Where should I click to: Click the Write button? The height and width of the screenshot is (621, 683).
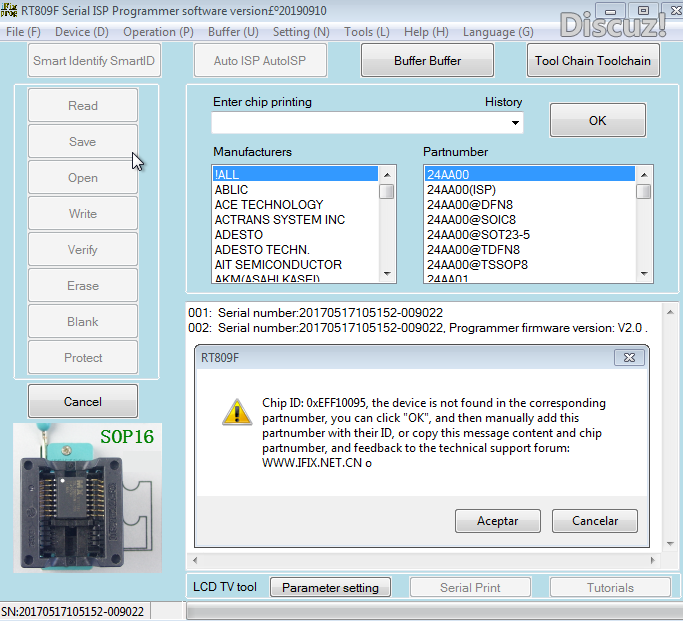coord(83,213)
